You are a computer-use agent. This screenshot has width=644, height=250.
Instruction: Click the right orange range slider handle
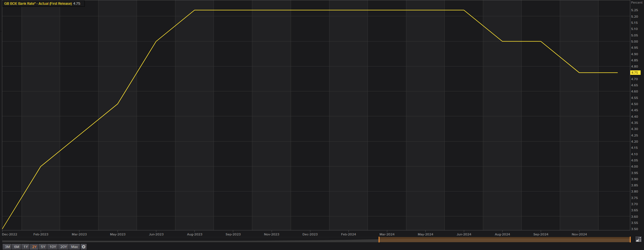pos(630,240)
